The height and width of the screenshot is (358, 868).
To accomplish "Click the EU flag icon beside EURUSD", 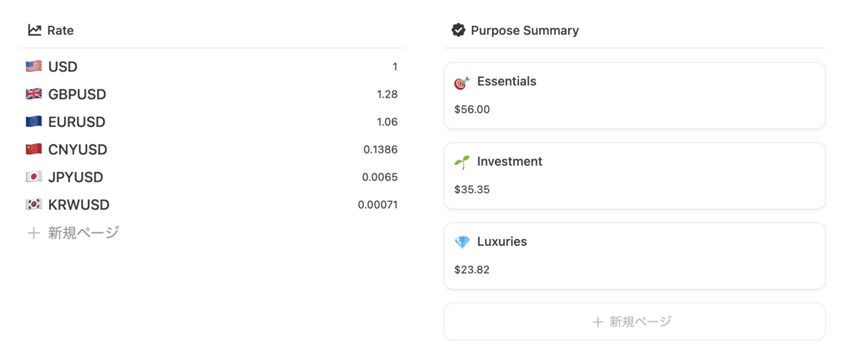I will point(34,122).
